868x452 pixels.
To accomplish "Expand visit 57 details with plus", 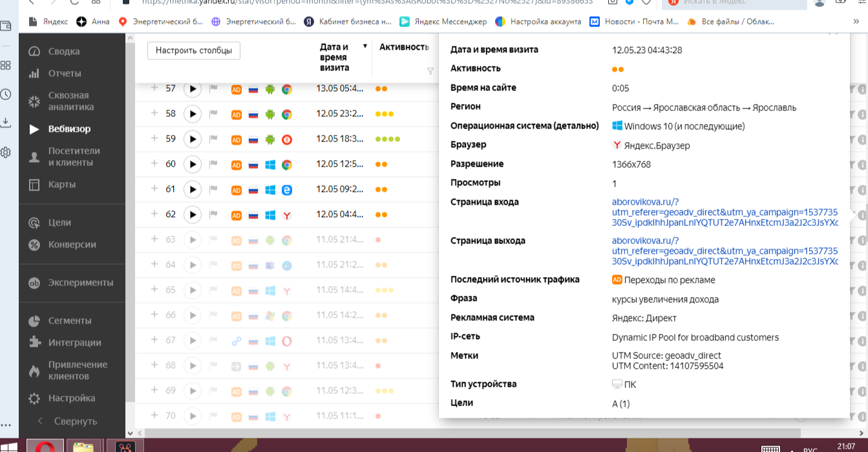I will (154, 88).
